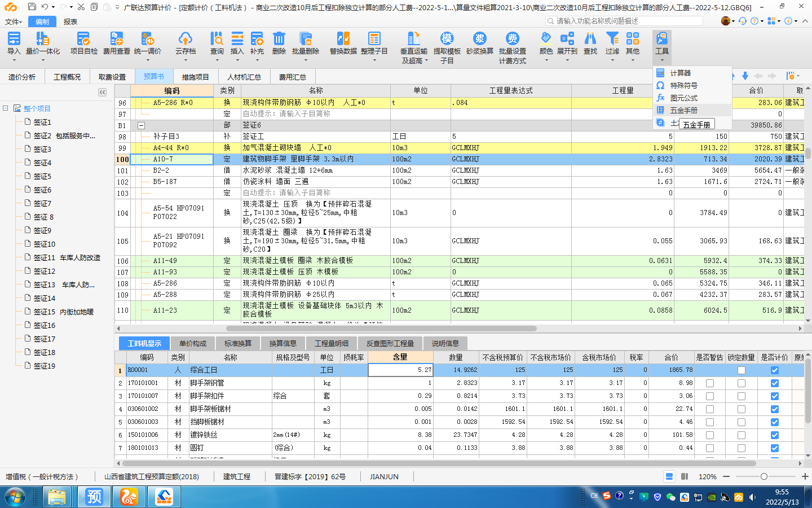Open 费用查看 cost viewer

click(116, 43)
